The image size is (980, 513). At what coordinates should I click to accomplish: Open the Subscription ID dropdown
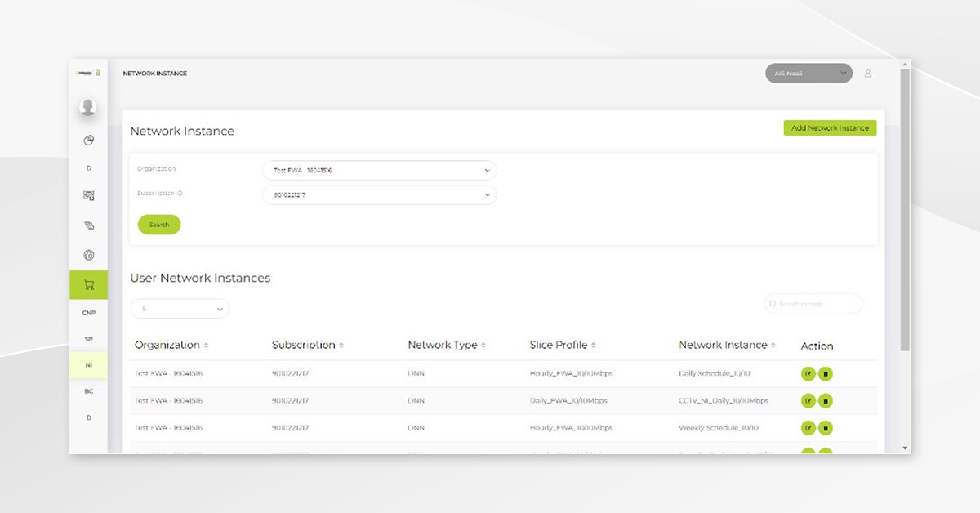click(x=379, y=195)
